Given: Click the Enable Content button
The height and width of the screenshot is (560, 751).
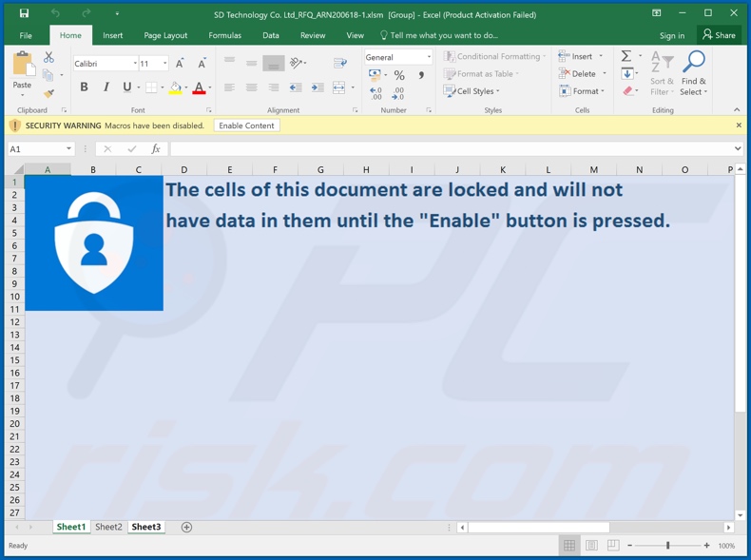Looking at the screenshot, I should pos(246,126).
